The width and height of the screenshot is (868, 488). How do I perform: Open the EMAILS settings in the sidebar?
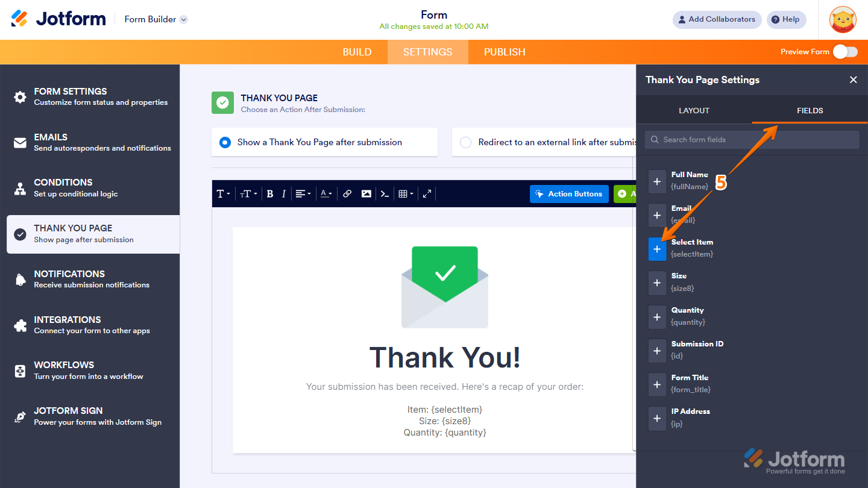pyautogui.click(x=90, y=142)
